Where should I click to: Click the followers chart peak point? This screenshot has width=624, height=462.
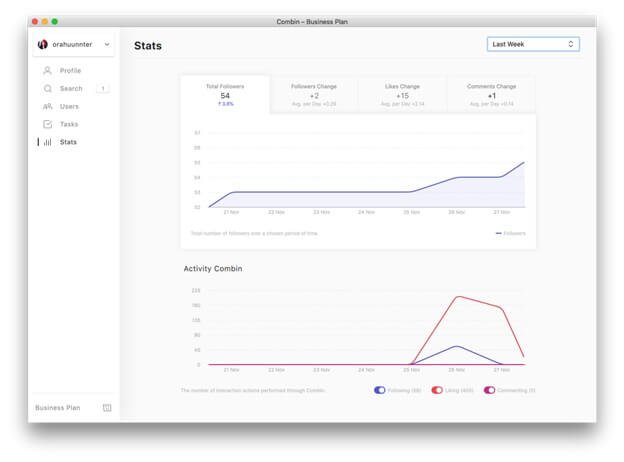click(524, 162)
